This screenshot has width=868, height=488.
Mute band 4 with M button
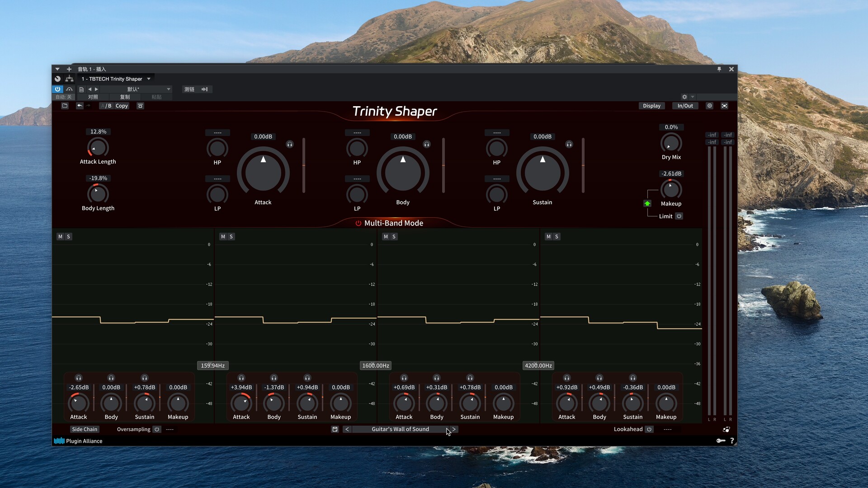click(x=548, y=236)
